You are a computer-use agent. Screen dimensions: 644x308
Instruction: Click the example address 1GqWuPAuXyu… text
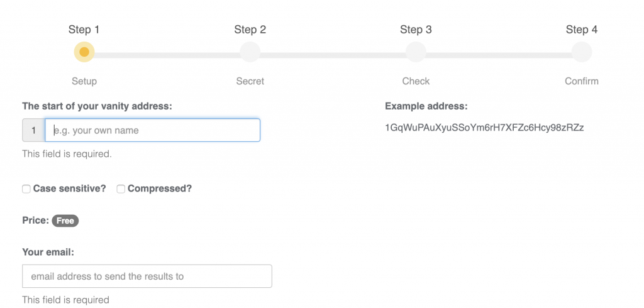click(x=485, y=128)
